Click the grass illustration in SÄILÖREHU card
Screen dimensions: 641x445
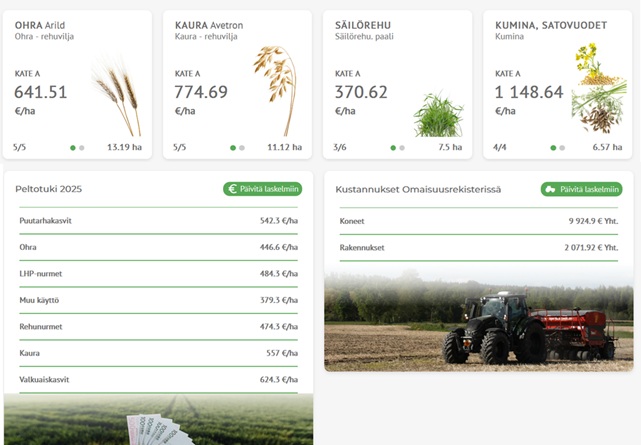pyautogui.click(x=438, y=114)
